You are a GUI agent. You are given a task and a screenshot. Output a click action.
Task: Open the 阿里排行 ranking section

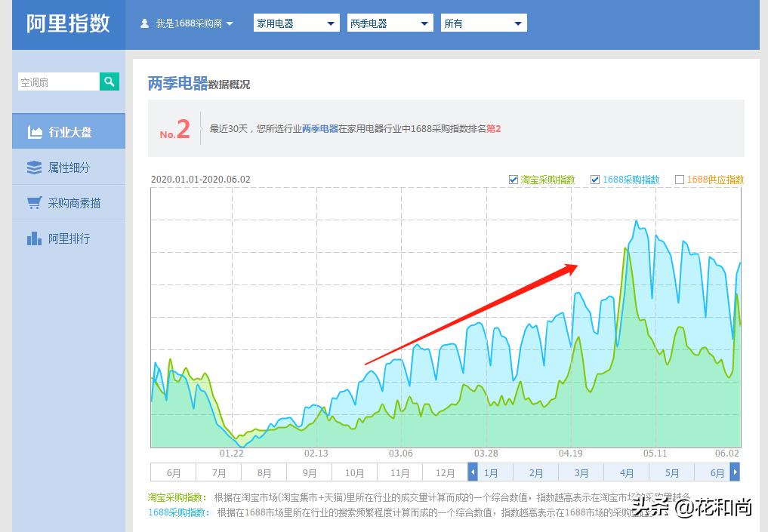pyautogui.click(x=69, y=238)
